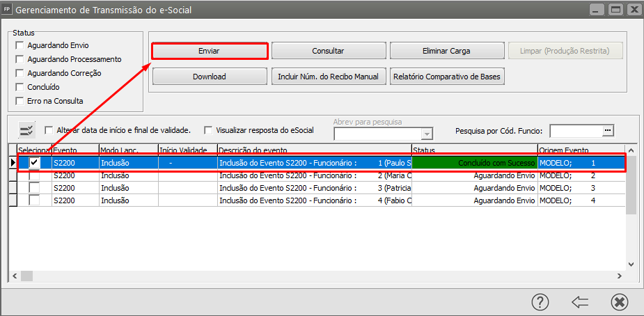
Task: Click origem cell MODELO; 4
Action: point(581,200)
